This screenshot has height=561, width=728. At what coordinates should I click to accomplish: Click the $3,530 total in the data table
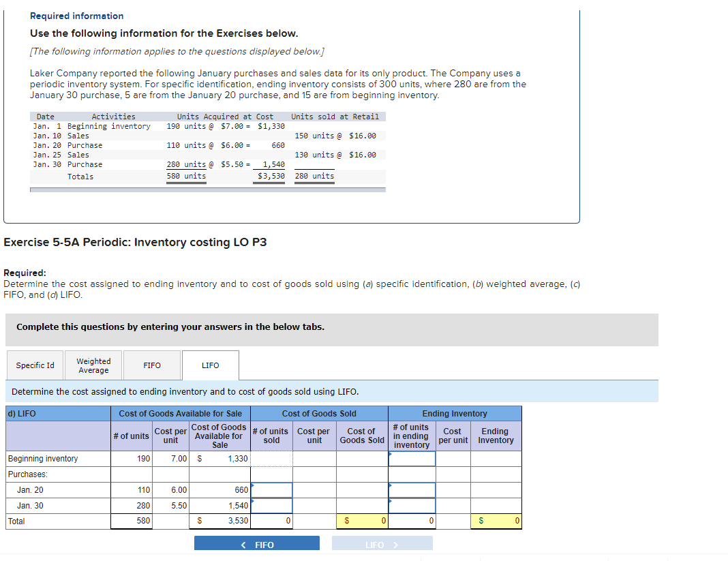[271, 176]
